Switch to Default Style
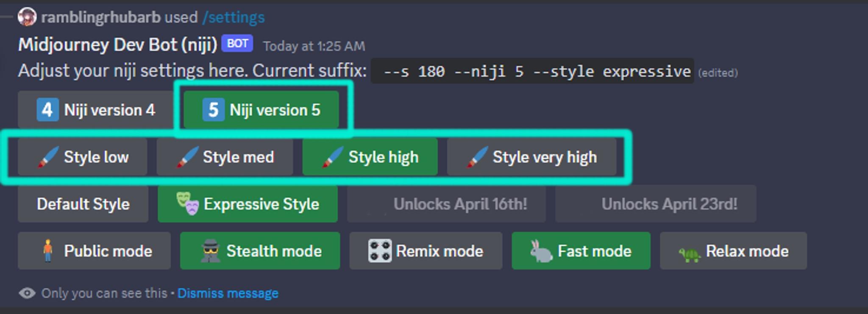The image size is (868, 314). [x=83, y=204]
